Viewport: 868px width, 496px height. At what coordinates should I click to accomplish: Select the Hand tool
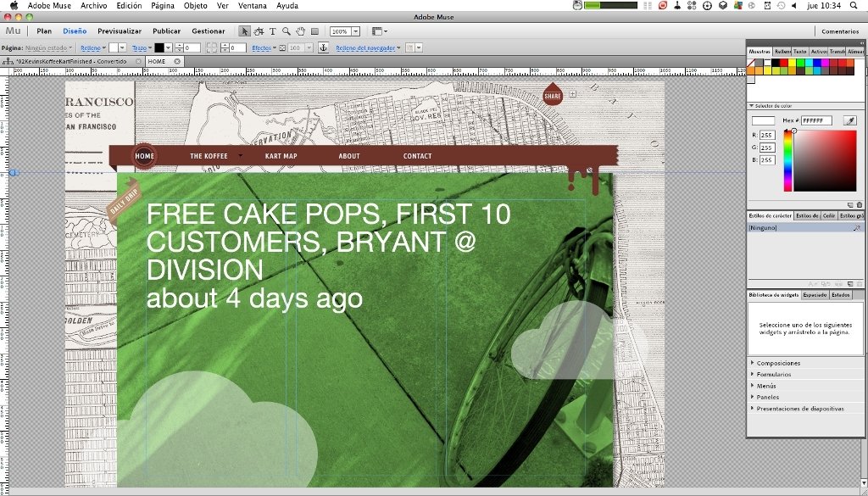point(300,31)
